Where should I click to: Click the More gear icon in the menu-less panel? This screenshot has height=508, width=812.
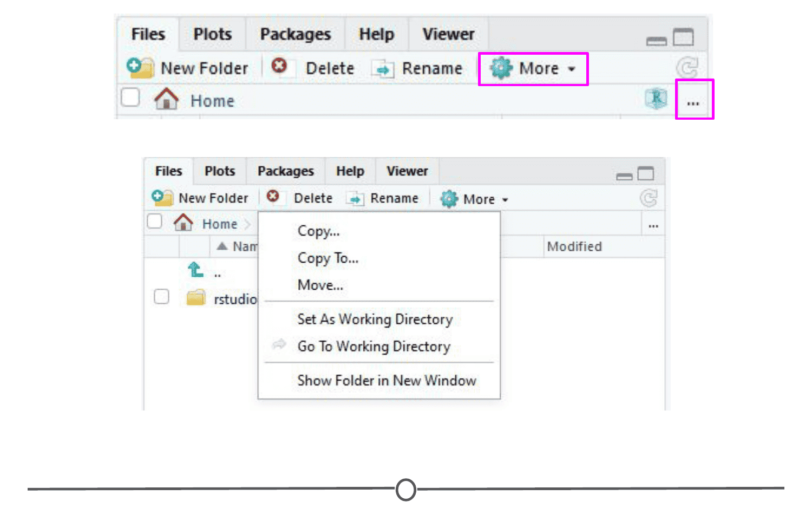[x=501, y=68]
